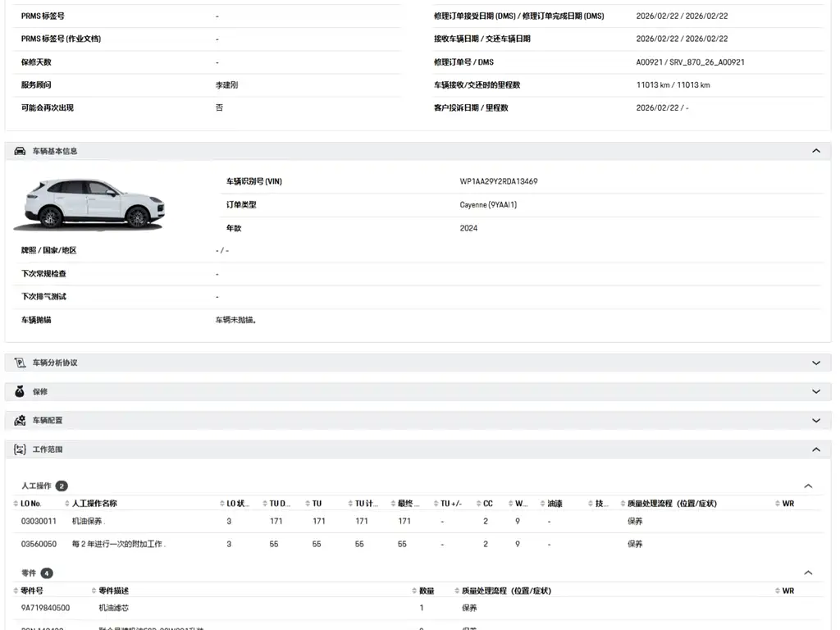Sort parts by 数量 column arrows

click(x=414, y=591)
